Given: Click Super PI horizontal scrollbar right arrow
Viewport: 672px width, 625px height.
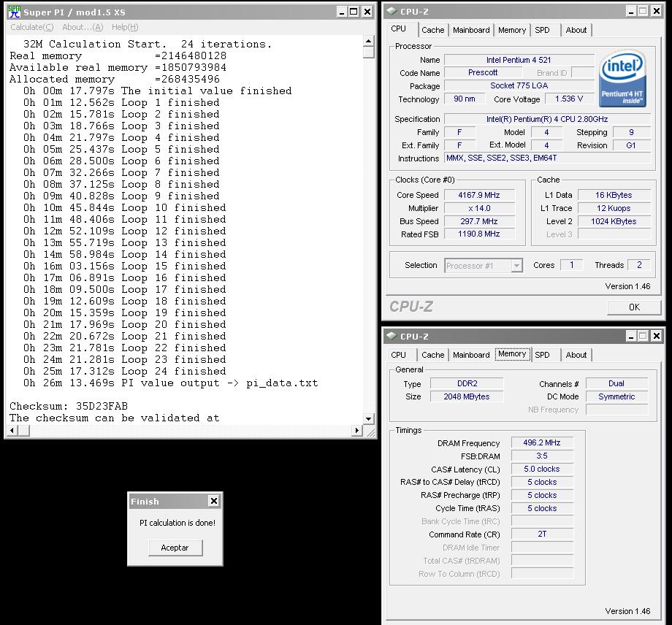Looking at the screenshot, I should click(356, 430).
